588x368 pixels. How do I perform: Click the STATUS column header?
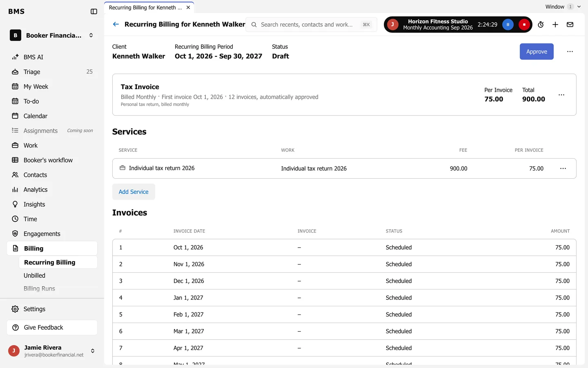pyautogui.click(x=394, y=231)
